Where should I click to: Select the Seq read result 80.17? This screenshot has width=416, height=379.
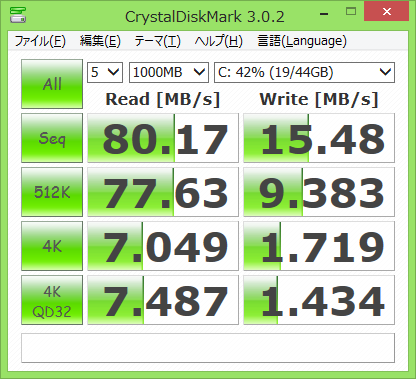[163, 138]
